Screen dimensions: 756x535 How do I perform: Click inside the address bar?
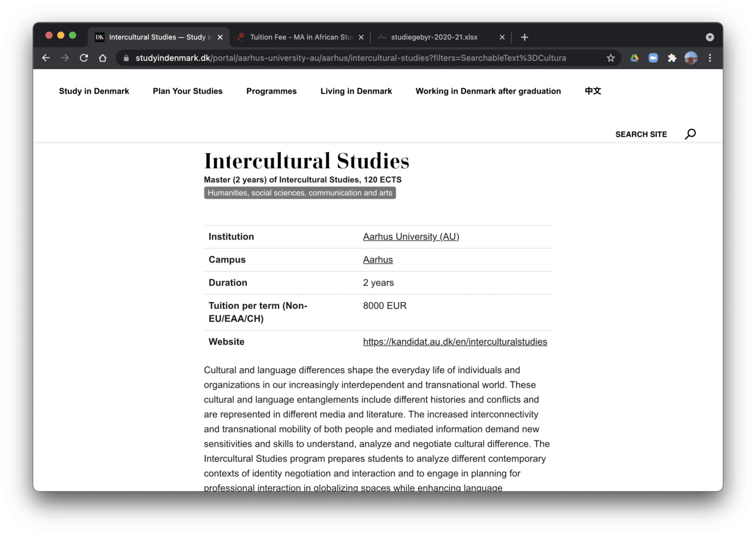354,58
